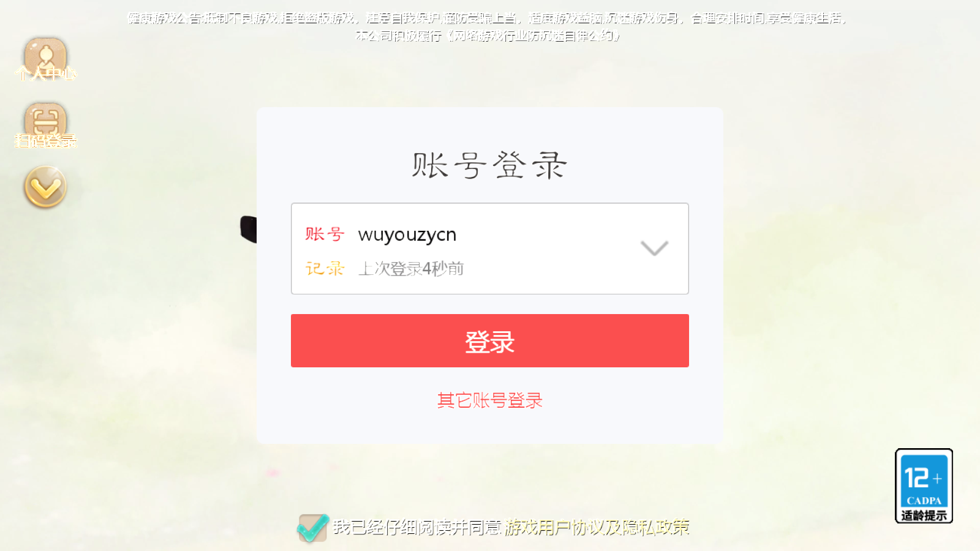980x551 pixels.
Task: Click the 个人中心 text label
Action: tap(46, 74)
